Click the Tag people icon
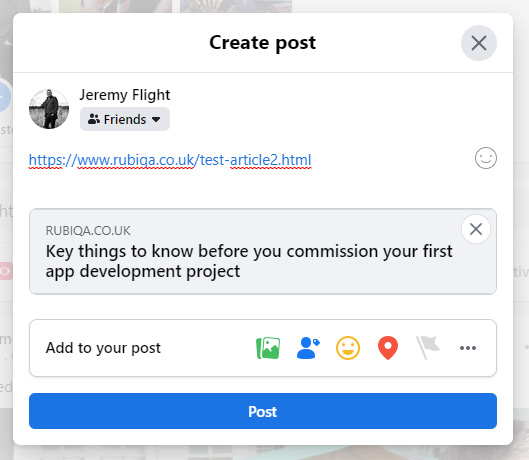Screen dimensions: 529x460 pos(308,348)
